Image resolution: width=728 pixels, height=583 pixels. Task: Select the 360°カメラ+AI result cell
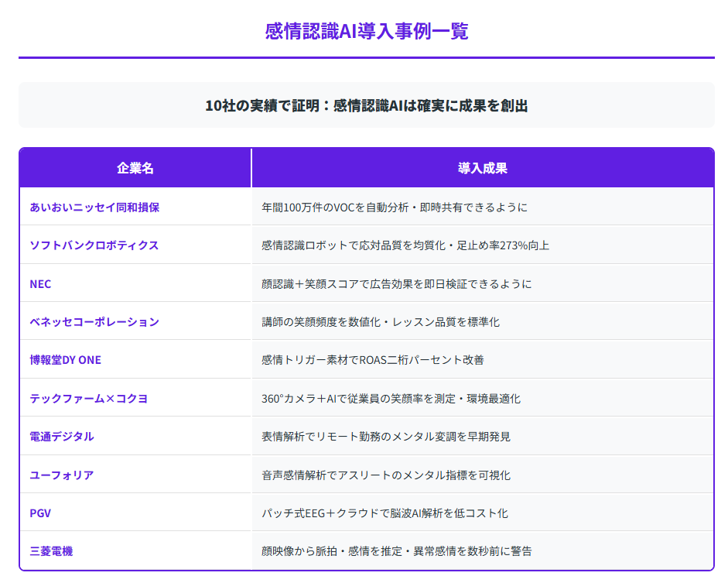click(x=391, y=399)
